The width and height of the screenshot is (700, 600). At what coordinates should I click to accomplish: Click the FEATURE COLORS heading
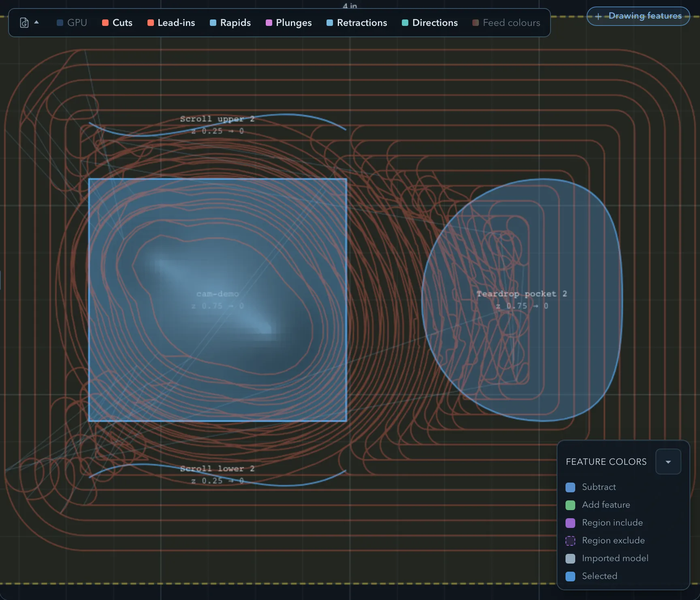606,462
